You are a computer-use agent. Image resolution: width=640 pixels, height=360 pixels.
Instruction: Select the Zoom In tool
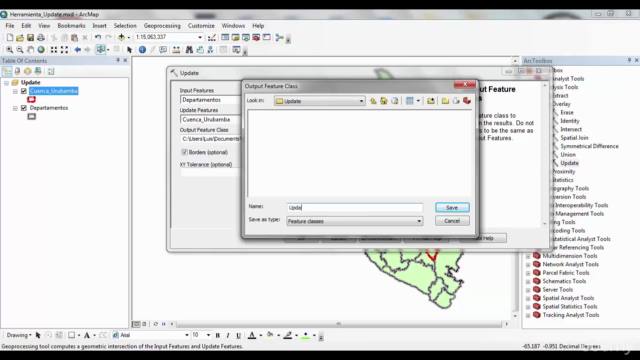pyautogui.click(x=9, y=50)
